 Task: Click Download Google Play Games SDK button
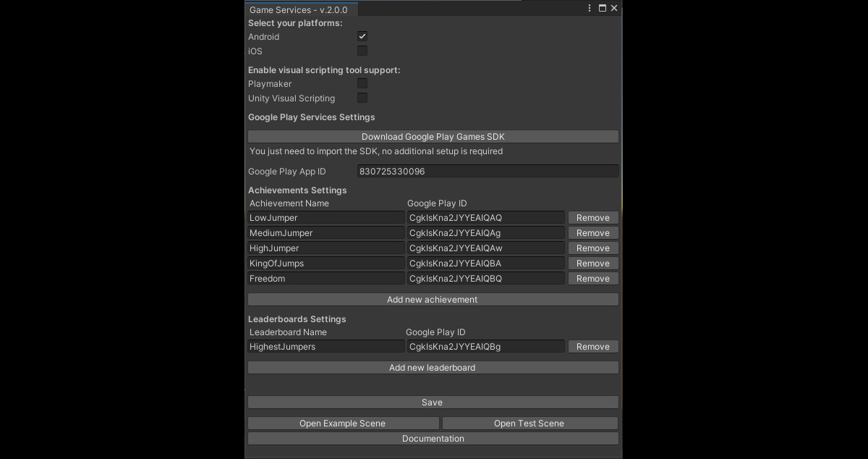click(433, 137)
